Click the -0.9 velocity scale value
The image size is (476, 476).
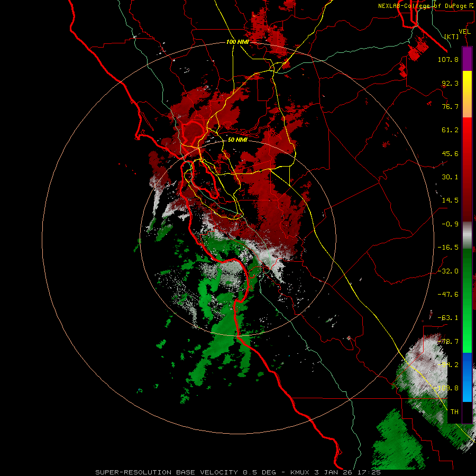(x=450, y=224)
